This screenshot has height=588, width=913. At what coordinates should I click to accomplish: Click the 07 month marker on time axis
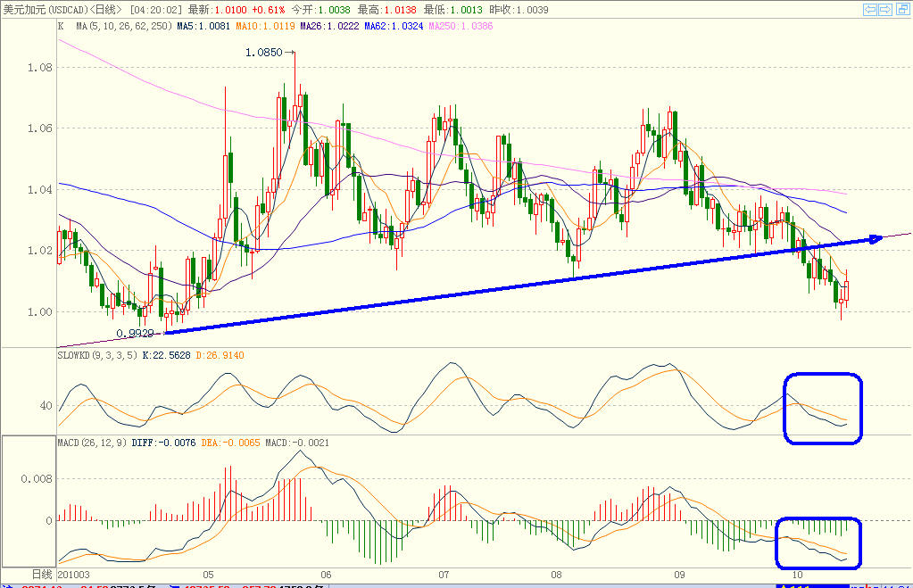pyautogui.click(x=444, y=575)
